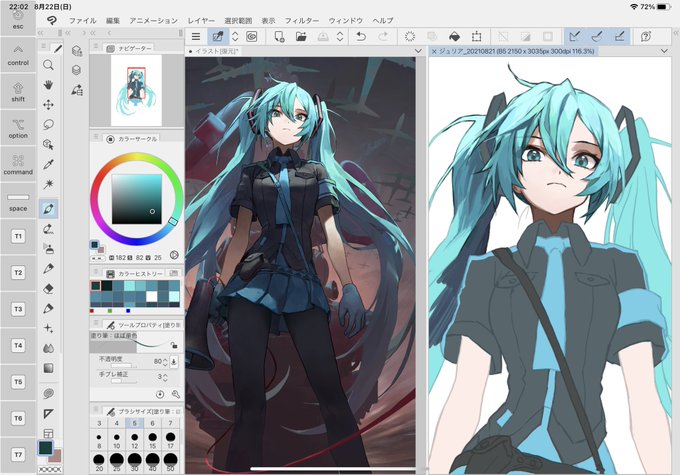Click the Fill bucket icon
The height and width of the screenshot is (475, 680).
coord(454,37)
